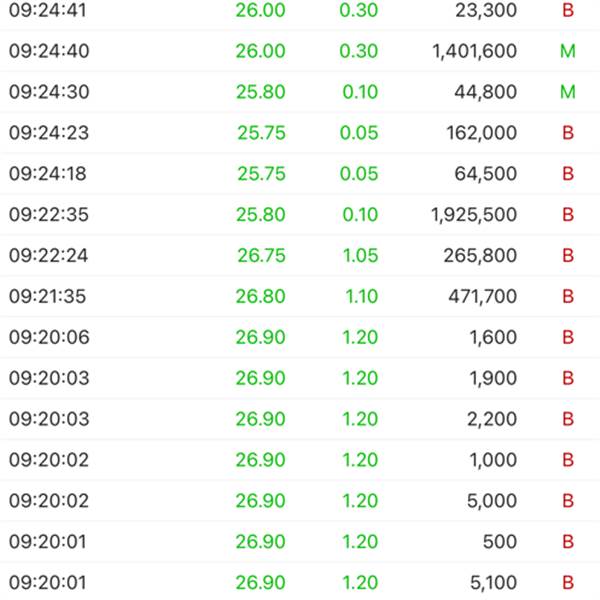The height and width of the screenshot is (600, 600).
Task: Select the 09:20:03 row with 2,200 volume
Action: (300, 419)
